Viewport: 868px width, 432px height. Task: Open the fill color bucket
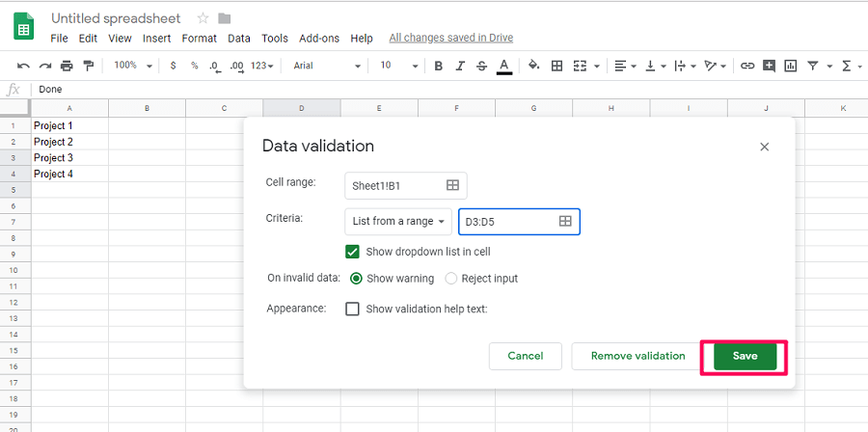point(533,66)
